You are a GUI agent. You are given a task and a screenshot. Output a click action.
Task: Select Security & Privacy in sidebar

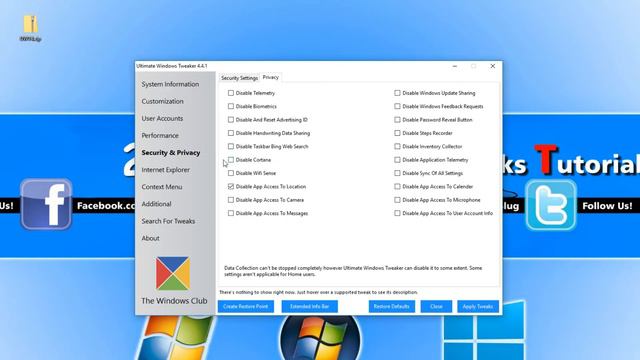pyautogui.click(x=171, y=153)
